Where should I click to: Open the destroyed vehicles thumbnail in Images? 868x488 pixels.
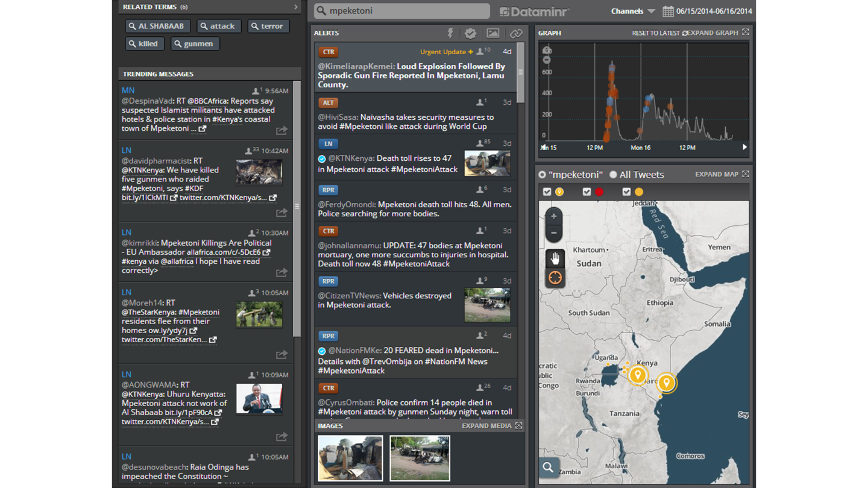coord(420,458)
